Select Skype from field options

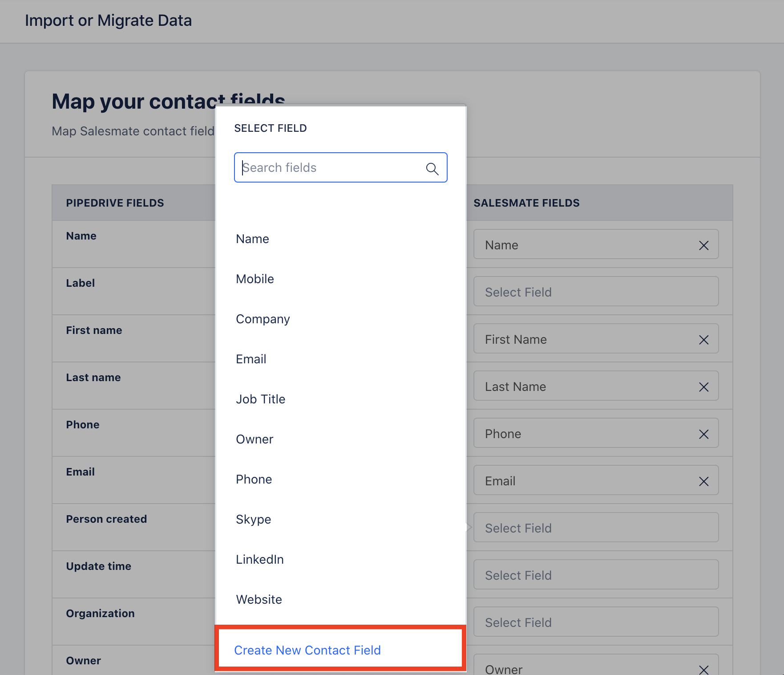[253, 520]
